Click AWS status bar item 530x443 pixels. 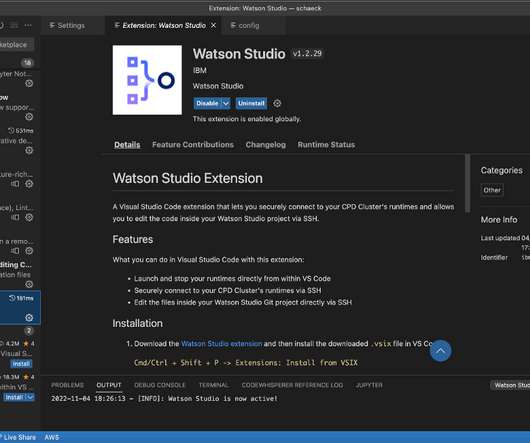click(x=52, y=437)
